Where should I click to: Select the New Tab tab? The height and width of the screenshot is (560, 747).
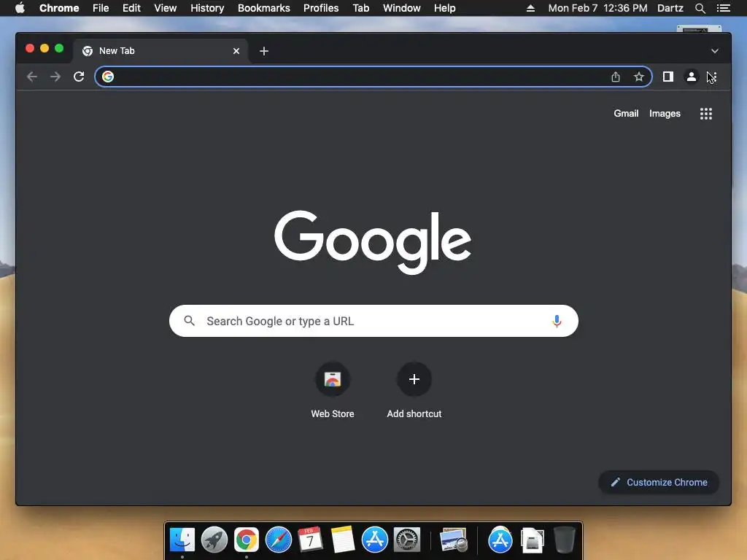(x=160, y=51)
